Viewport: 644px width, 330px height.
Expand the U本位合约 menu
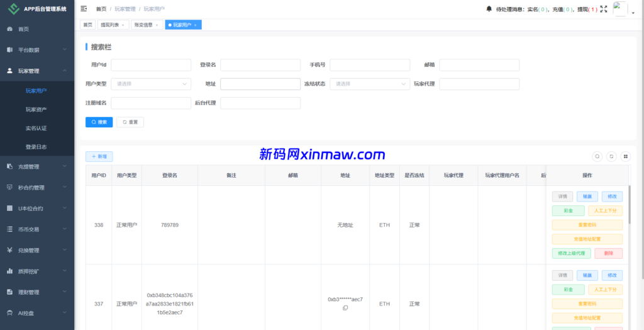pyautogui.click(x=65, y=208)
